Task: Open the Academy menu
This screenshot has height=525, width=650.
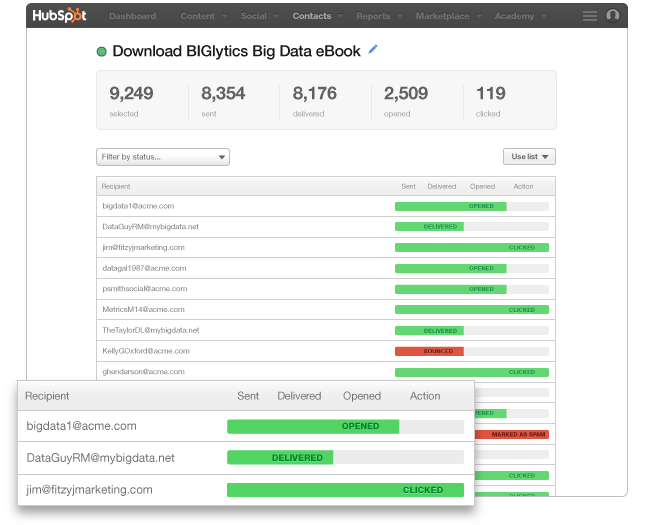Action: pyautogui.click(x=518, y=16)
